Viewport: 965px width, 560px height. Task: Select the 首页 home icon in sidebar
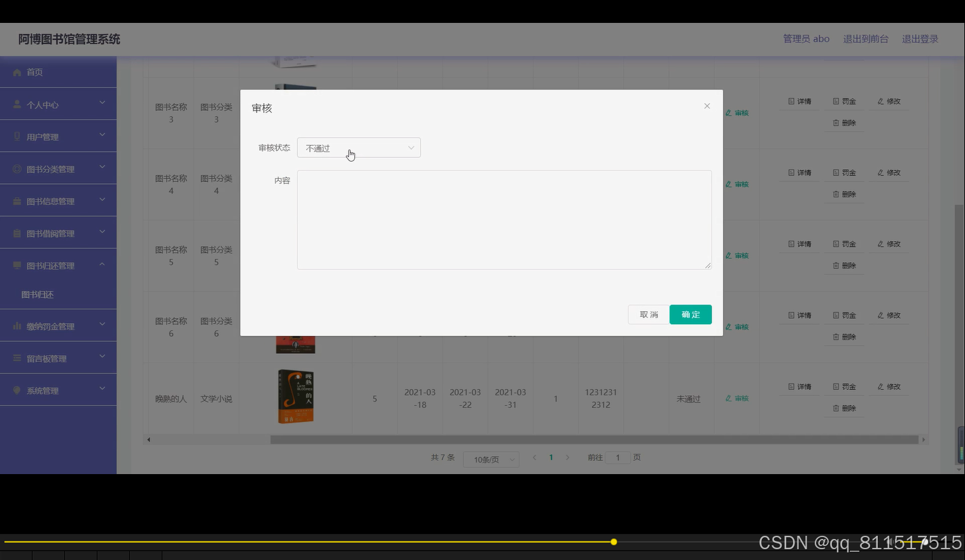(x=17, y=72)
